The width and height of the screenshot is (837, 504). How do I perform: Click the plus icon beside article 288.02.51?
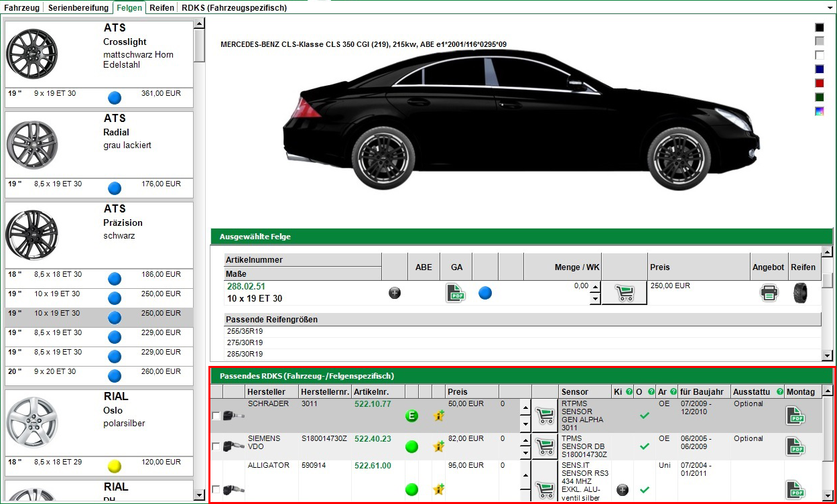pos(395,293)
